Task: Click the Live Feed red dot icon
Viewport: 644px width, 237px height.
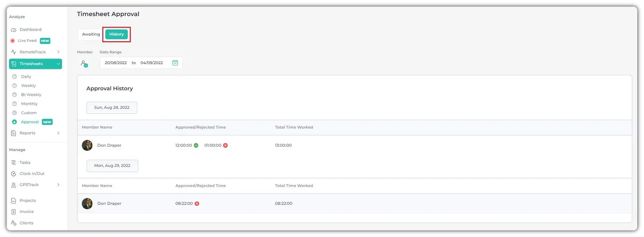Action: coord(12,41)
